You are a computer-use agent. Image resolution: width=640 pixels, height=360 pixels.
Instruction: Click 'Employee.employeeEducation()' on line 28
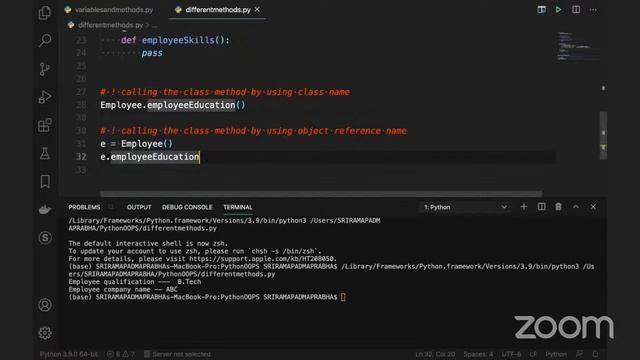tap(173, 105)
